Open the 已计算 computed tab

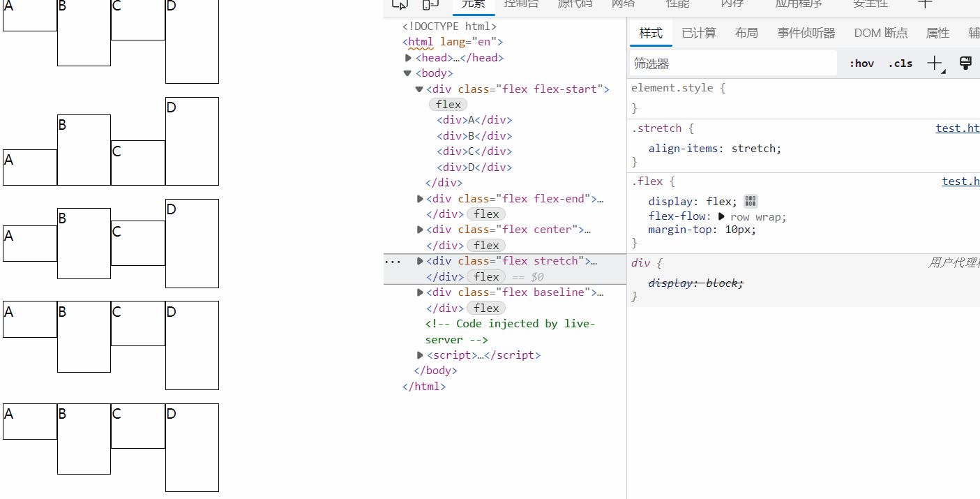699,33
